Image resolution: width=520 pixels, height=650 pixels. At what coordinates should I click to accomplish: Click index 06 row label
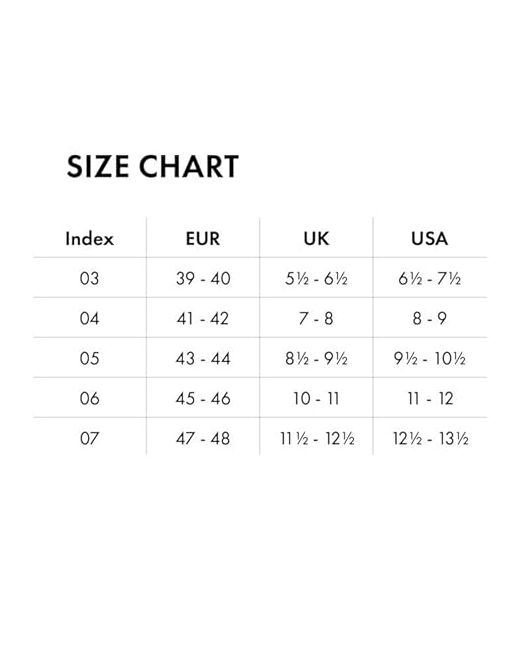pos(90,398)
